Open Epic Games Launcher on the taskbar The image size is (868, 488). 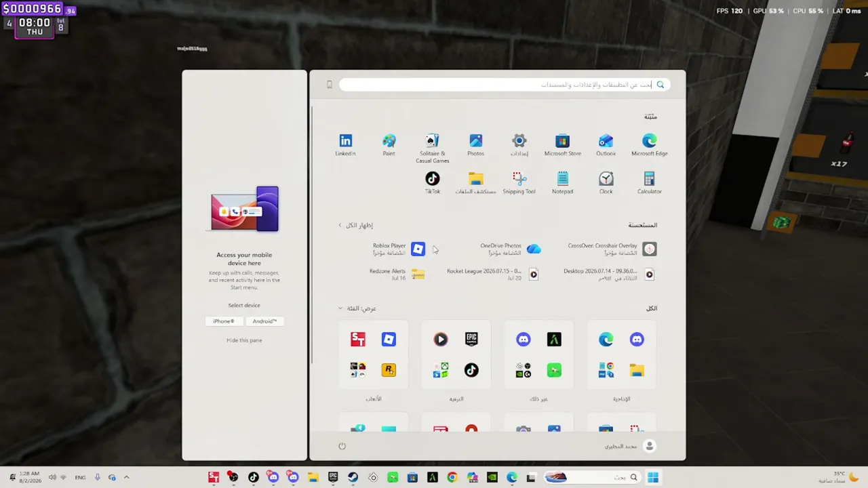(333, 477)
